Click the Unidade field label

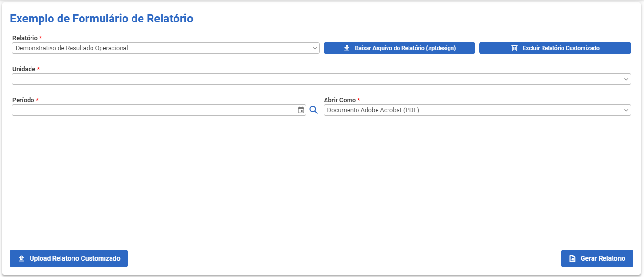24,69
